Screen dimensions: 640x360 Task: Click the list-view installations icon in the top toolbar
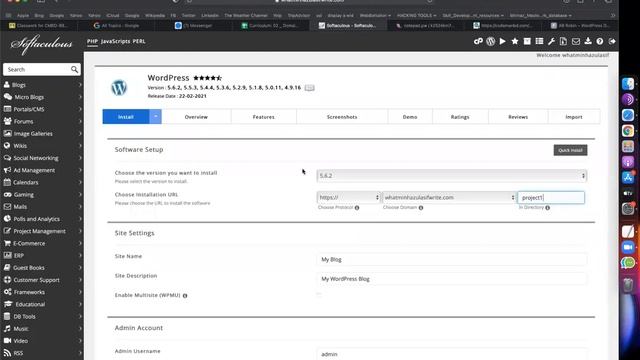click(x=539, y=41)
